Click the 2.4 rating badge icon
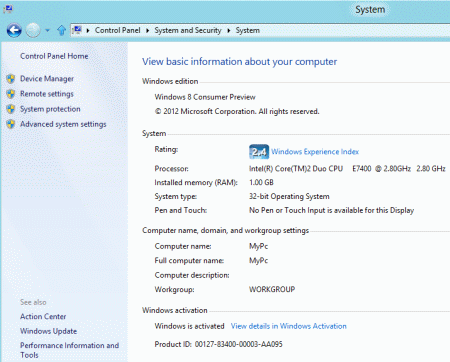Viewport: 450px width, 362px height. (x=259, y=152)
